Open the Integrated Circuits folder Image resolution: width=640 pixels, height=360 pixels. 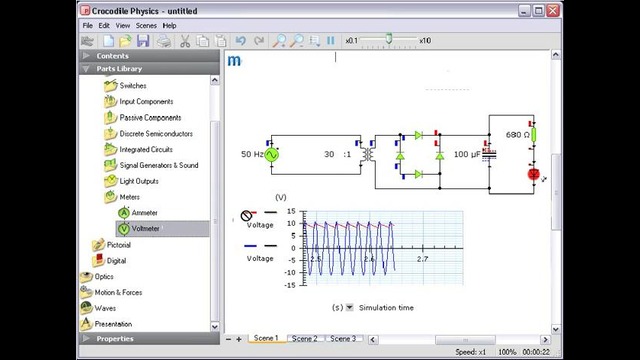[x=139, y=149]
